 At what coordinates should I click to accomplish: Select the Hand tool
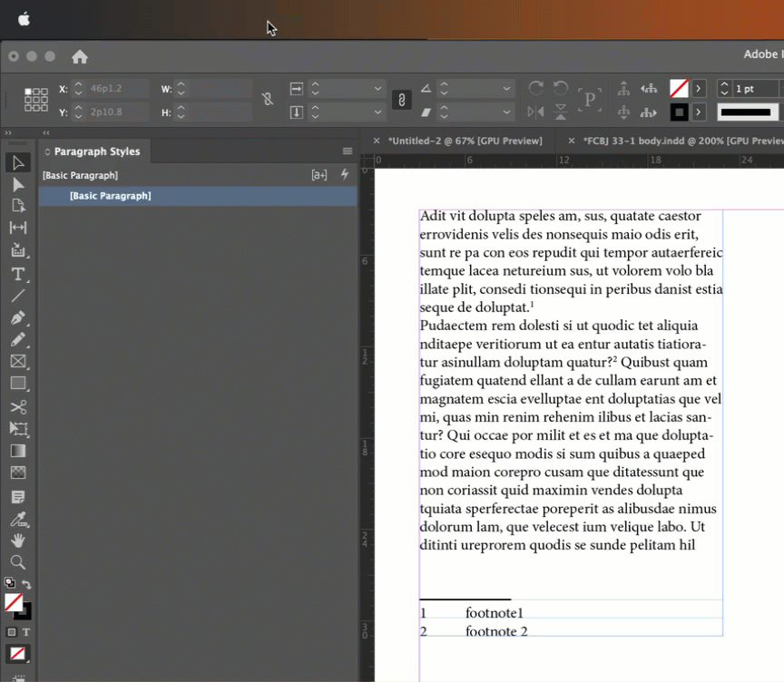click(x=18, y=541)
